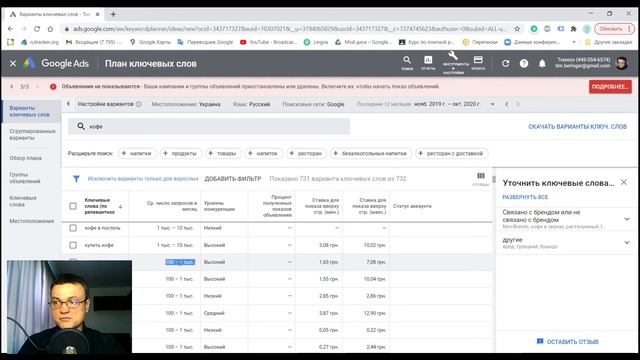The image size is (640, 360).
Task: Add 'продукты' suggestion chip
Action: (x=180, y=153)
